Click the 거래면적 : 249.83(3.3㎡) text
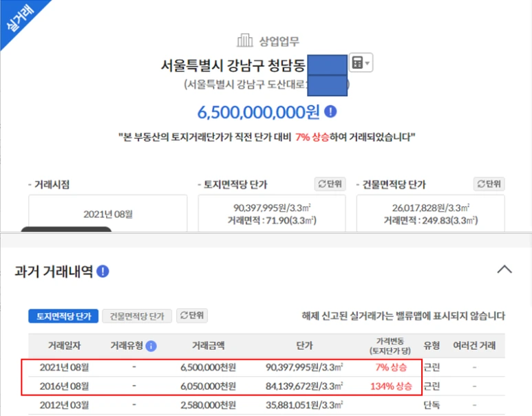532x416 pixels. tap(431, 221)
